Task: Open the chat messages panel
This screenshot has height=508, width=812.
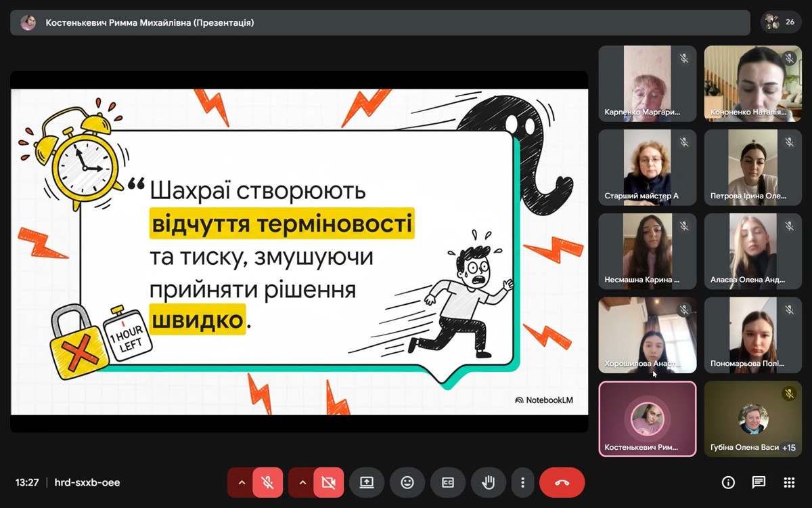Action: [x=759, y=482]
